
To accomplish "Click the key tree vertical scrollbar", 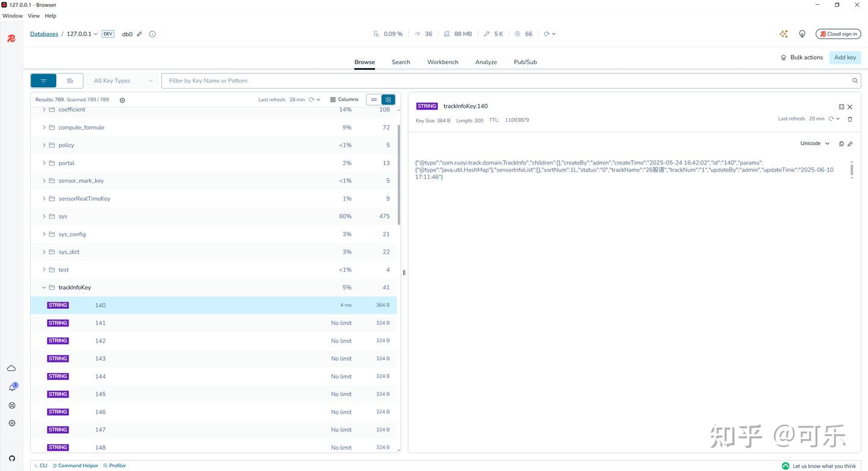I will click(x=398, y=175).
